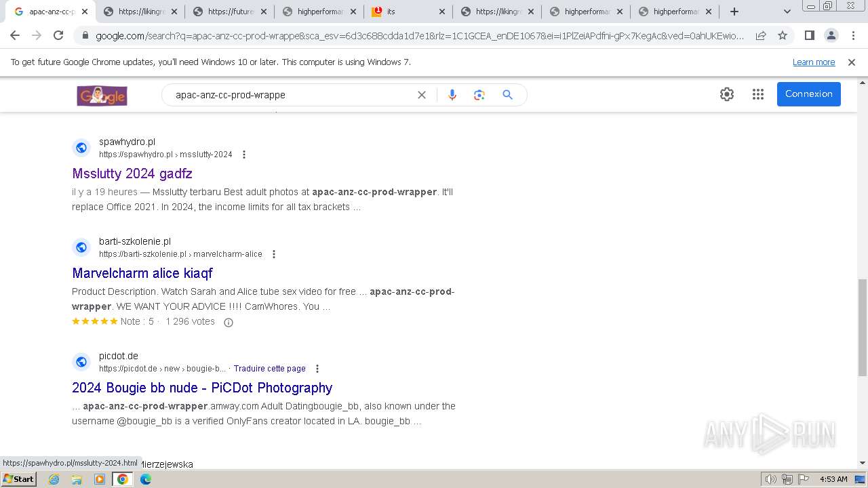This screenshot has width=868, height=488.
Task: Open Chrome profile avatar icon
Action: [831, 35]
